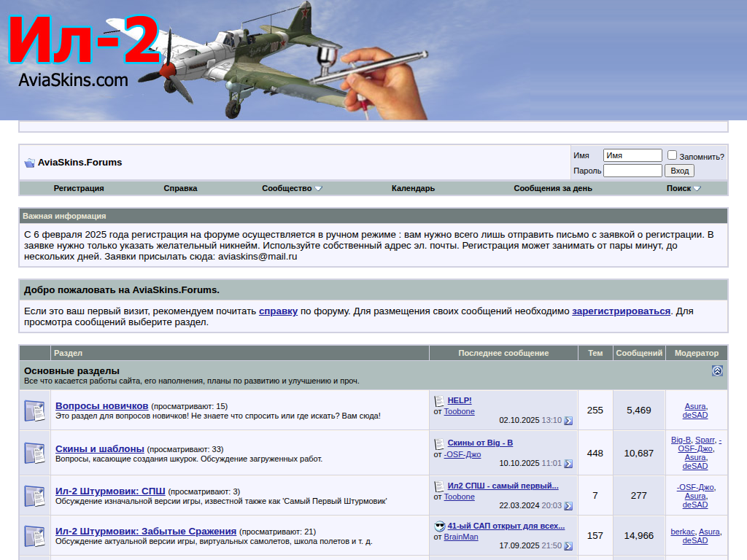Image resolution: width=747 pixels, height=560 pixels.
Task: Expand the Поиск dropdown menu
Action: (683, 188)
